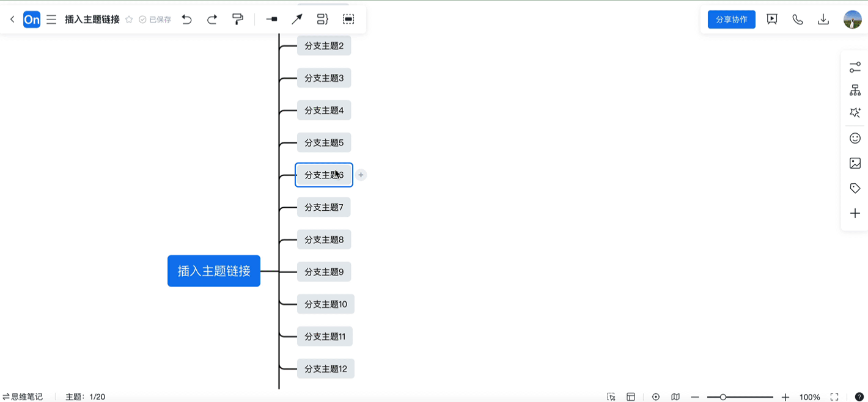This screenshot has width=868, height=402.
Task: Open the outline layout view icon
Action: [x=631, y=397]
